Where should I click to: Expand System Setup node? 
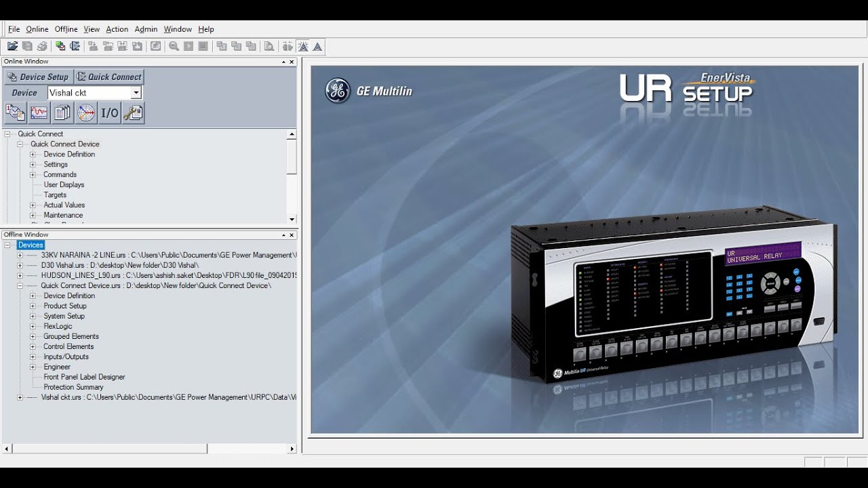tap(33, 317)
